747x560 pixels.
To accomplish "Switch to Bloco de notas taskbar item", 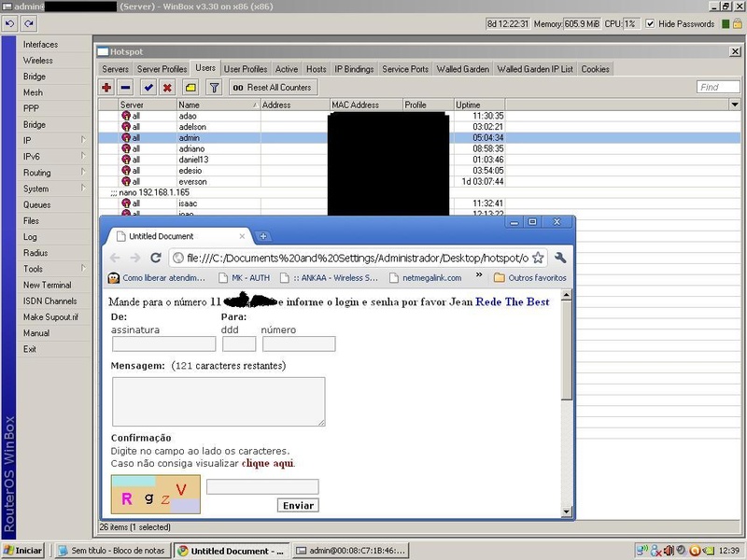I will (x=111, y=551).
